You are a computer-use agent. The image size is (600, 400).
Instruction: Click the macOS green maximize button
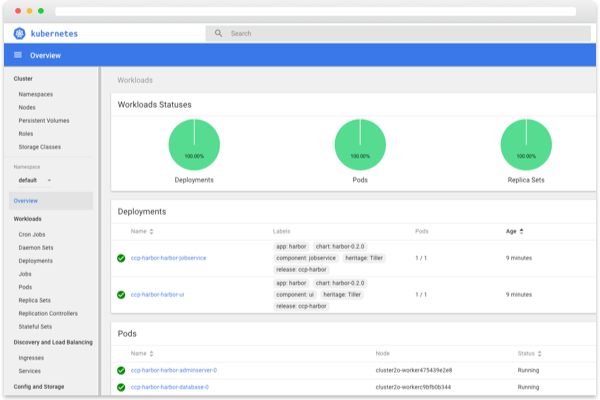click(x=41, y=11)
